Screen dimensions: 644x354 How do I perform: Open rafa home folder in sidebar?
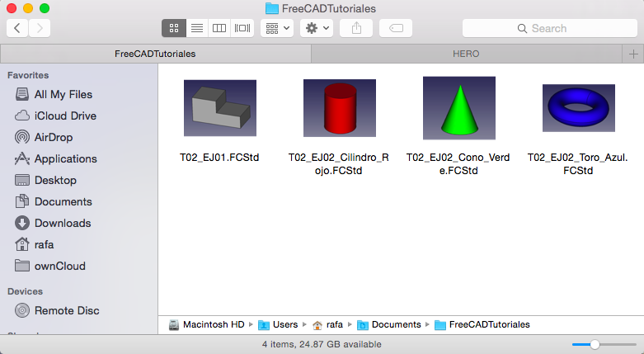[x=44, y=244]
